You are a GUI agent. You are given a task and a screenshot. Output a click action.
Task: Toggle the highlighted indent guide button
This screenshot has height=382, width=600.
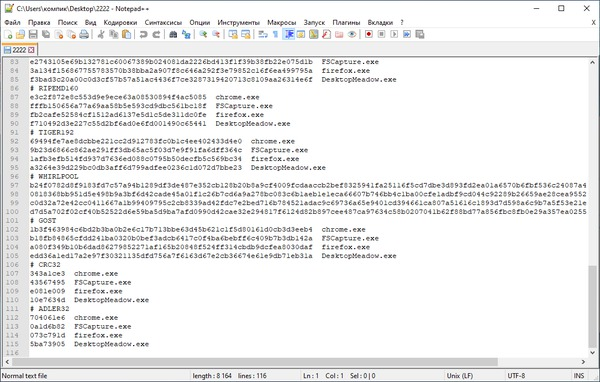288,34
